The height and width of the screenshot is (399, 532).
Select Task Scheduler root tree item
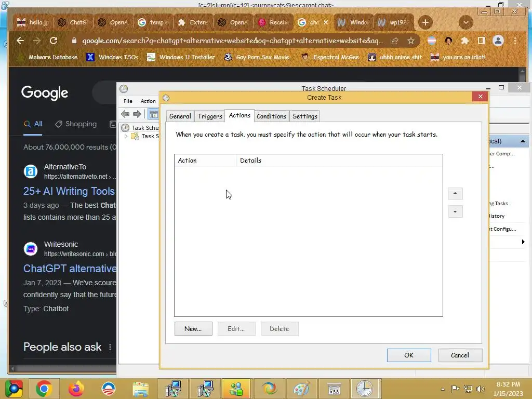click(140, 128)
